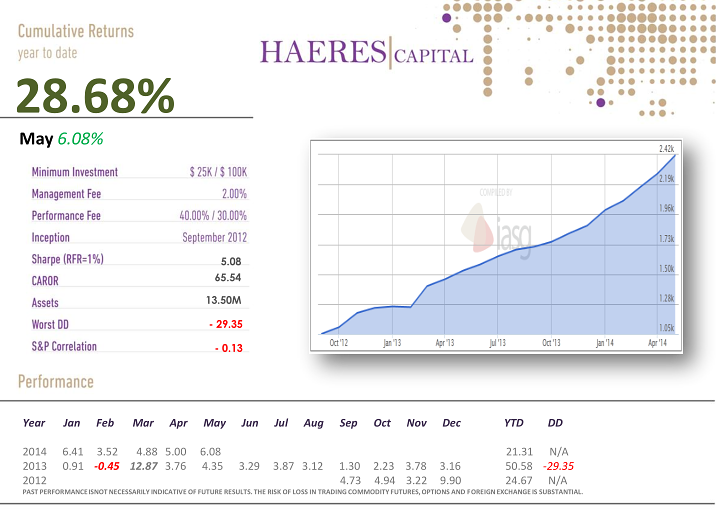The image size is (716, 510).
Task: Select the '40.00% / 30.00%' value
Action: coord(213,216)
